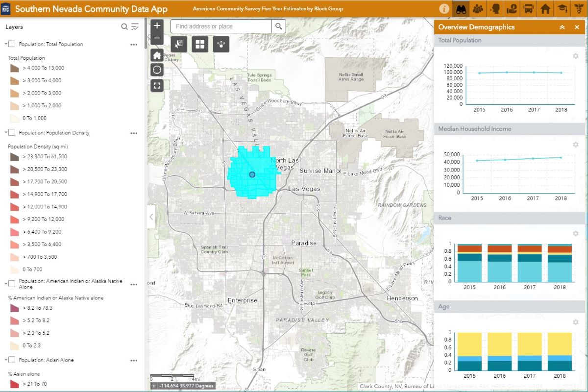Viewport: 588px width, 392px height.
Task: Enter fullscreen map view
Action: (x=157, y=86)
